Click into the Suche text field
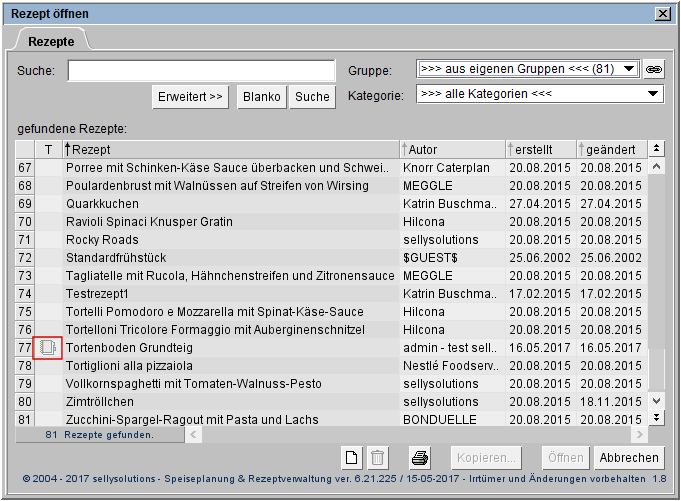The image size is (681, 501). tap(201, 70)
